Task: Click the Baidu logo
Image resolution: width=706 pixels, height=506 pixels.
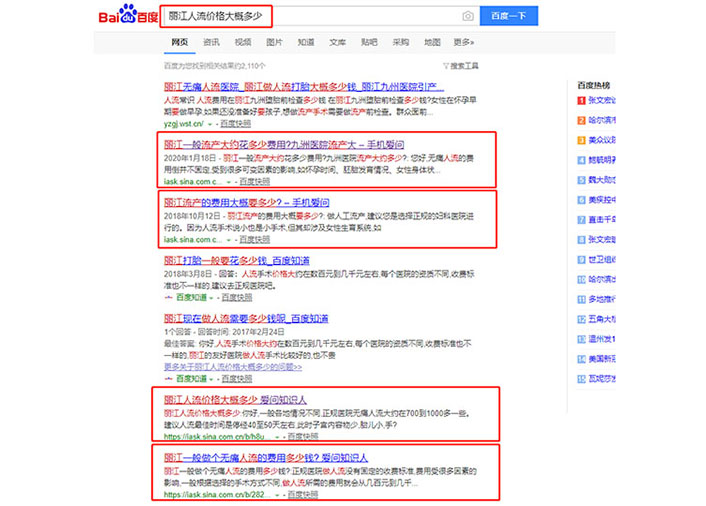Action: pyautogui.click(x=125, y=16)
